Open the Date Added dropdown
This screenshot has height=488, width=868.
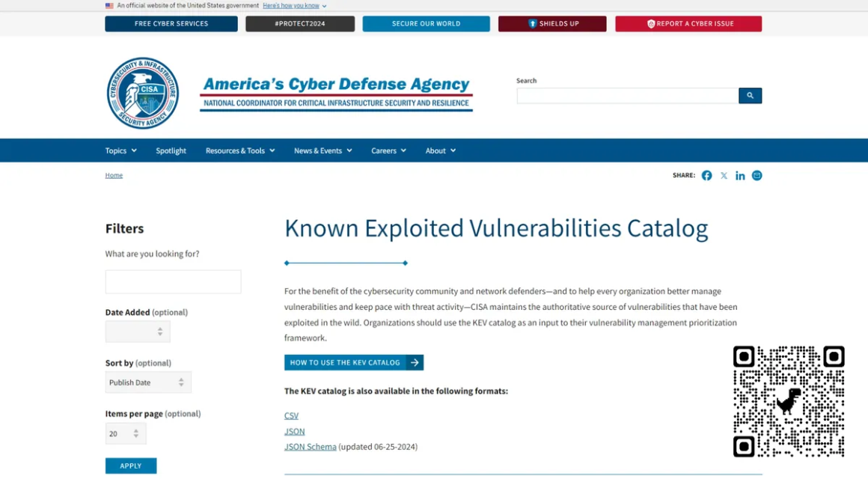(138, 332)
